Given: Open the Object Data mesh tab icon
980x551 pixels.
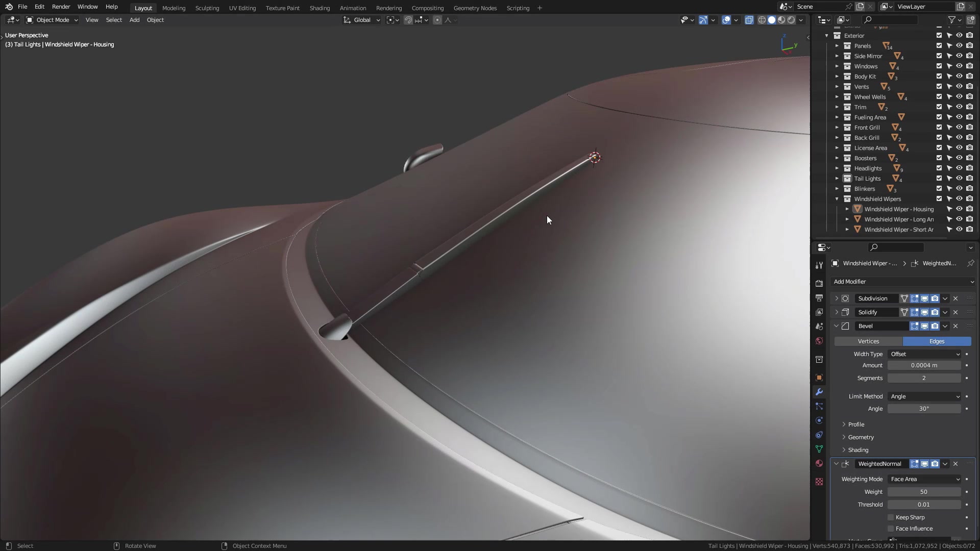Looking at the screenshot, I should point(819,449).
